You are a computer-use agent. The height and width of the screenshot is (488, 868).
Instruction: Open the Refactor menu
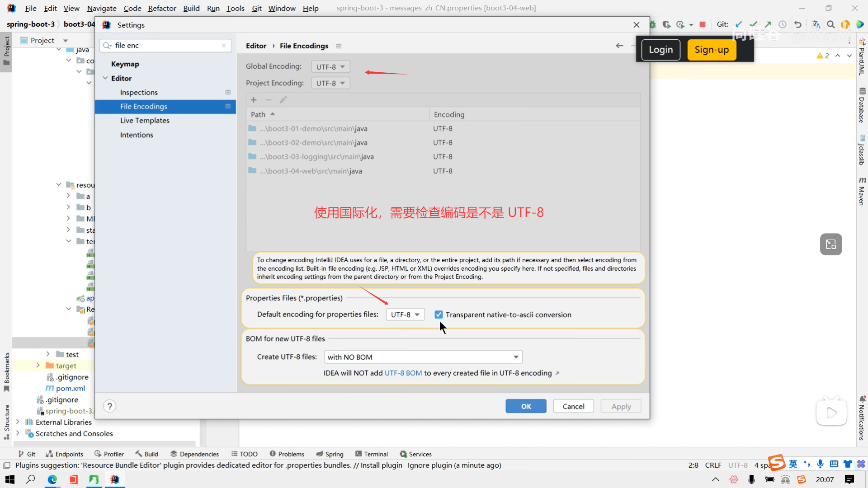tap(162, 8)
